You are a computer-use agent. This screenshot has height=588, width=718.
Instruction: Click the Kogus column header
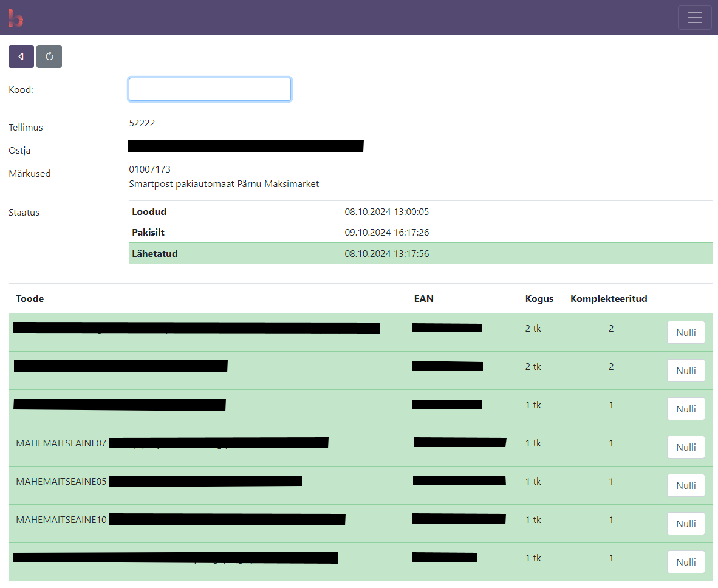(x=539, y=299)
